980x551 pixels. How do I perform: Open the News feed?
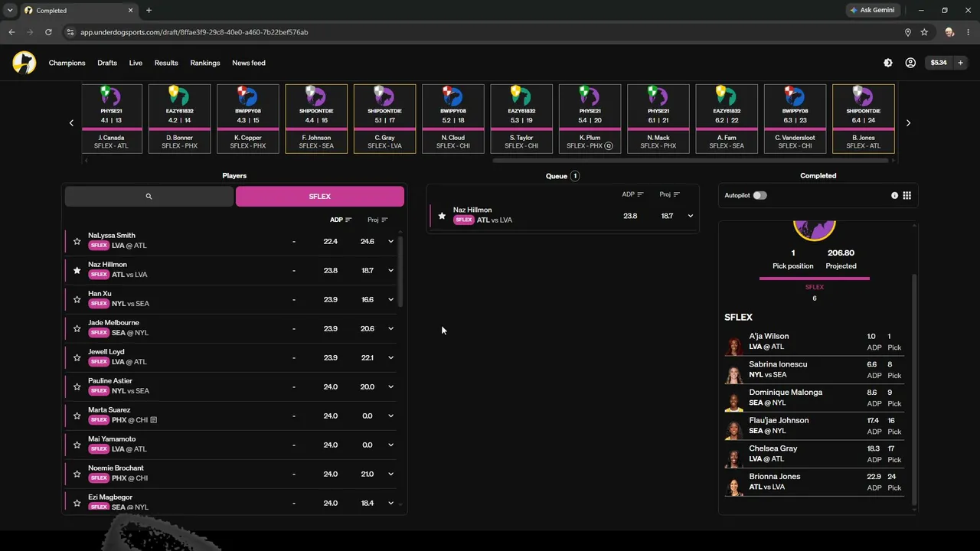[x=249, y=63]
